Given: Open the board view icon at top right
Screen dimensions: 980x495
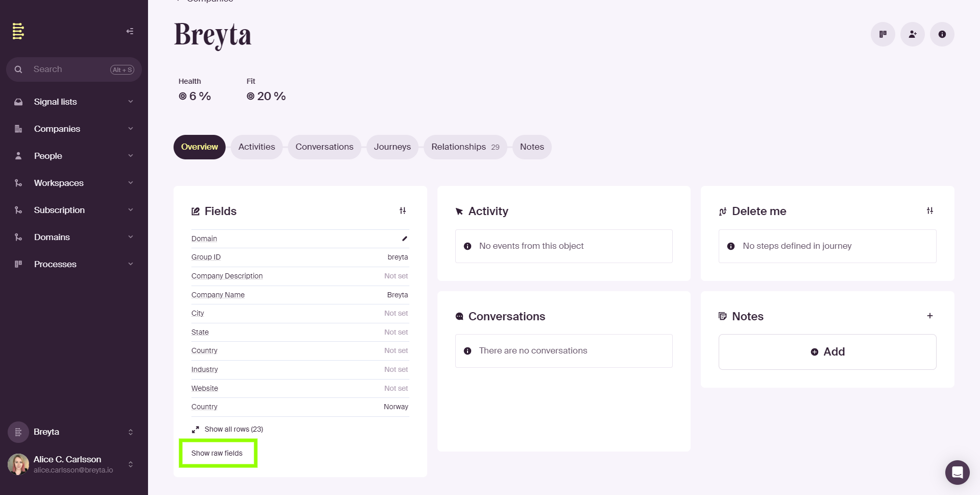Looking at the screenshot, I should pos(883,34).
